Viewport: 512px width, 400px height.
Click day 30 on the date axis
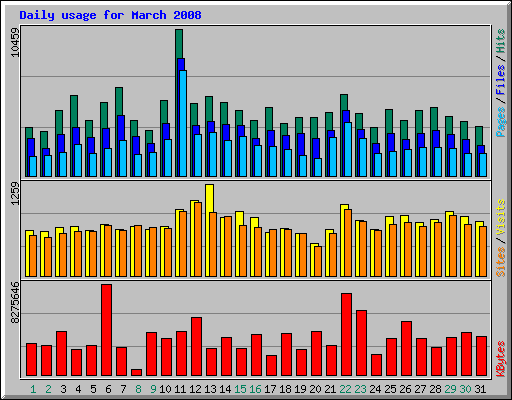tap(465, 389)
